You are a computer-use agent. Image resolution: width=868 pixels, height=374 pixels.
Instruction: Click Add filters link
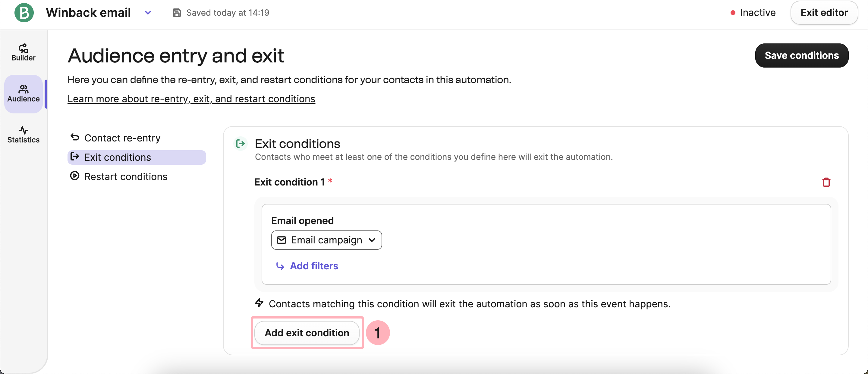(314, 266)
